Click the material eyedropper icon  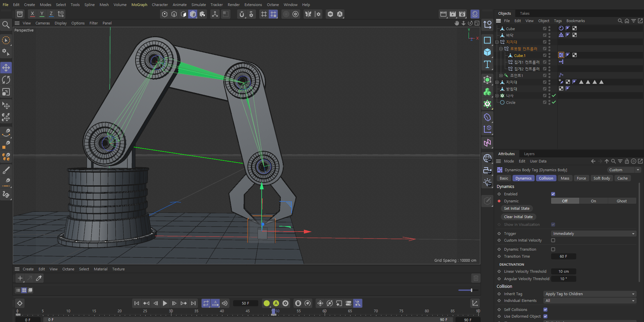tap(39, 278)
